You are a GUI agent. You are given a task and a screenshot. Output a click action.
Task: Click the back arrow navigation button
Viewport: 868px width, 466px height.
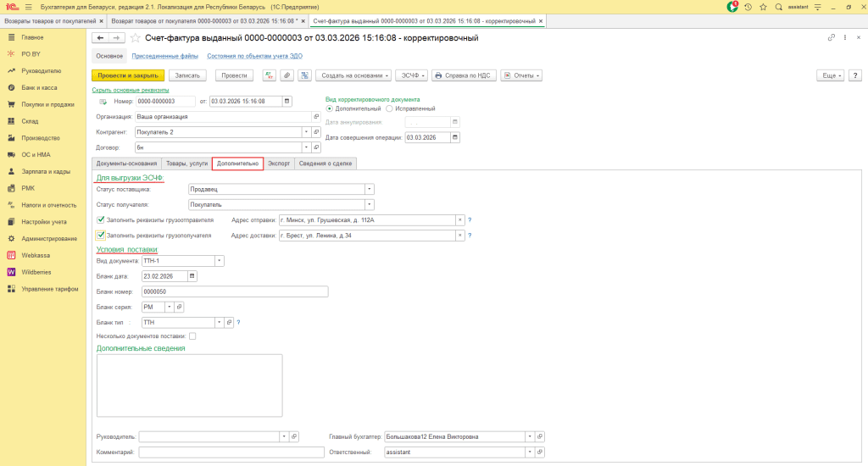[x=100, y=38]
